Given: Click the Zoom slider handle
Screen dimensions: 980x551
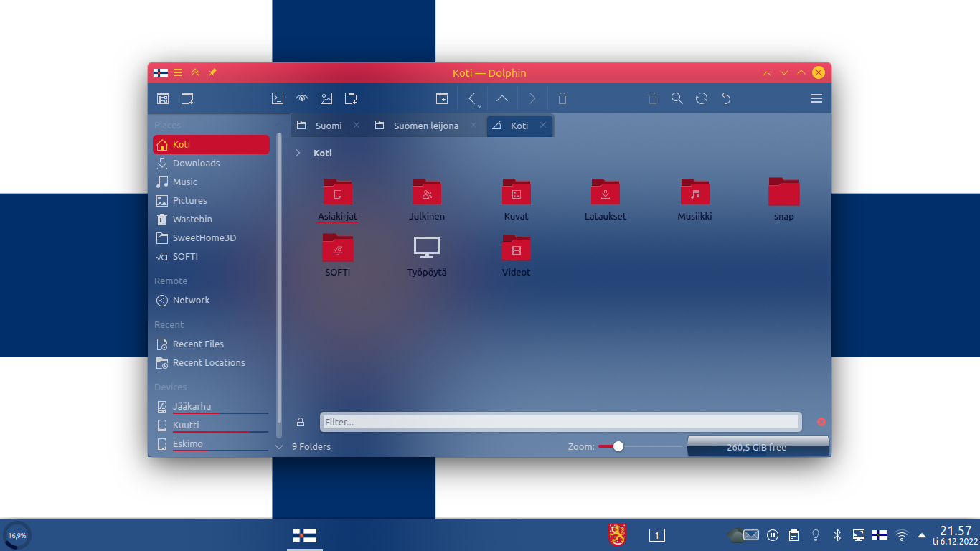Looking at the screenshot, I should pos(618,446).
